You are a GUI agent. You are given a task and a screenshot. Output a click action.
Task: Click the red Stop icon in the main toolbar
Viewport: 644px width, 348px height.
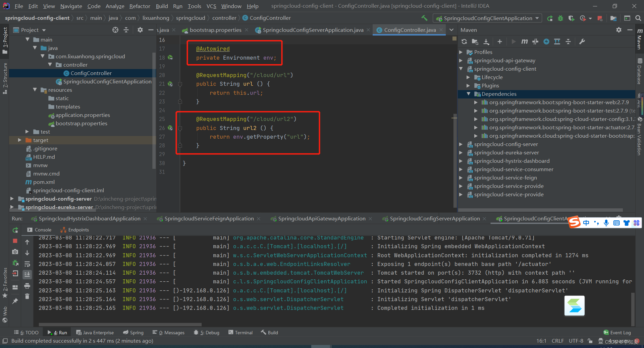click(x=600, y=18)
